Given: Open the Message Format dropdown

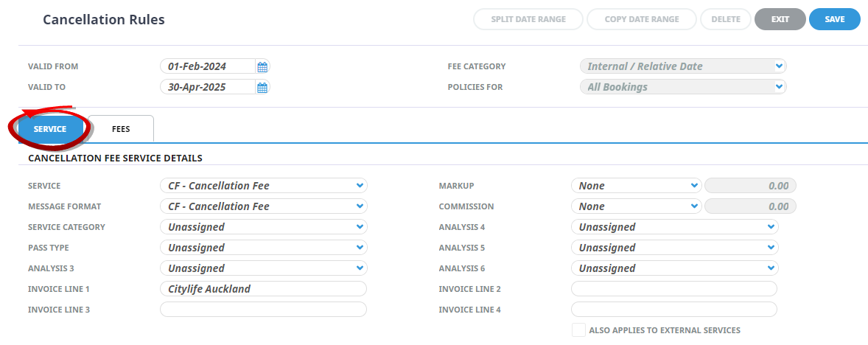Looking at the screenshot, I should click(x=263, y=206).
